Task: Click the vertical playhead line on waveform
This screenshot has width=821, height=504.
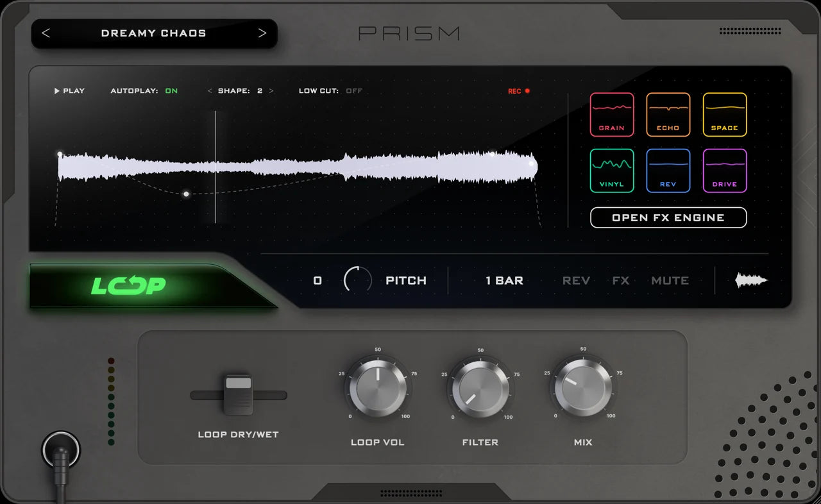Action: tap(216, 167)
